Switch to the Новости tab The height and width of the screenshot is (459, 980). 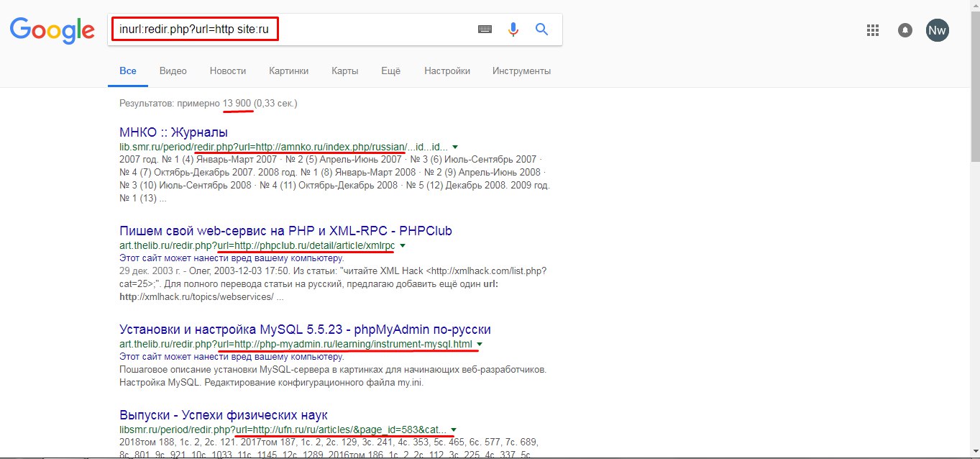228,71
